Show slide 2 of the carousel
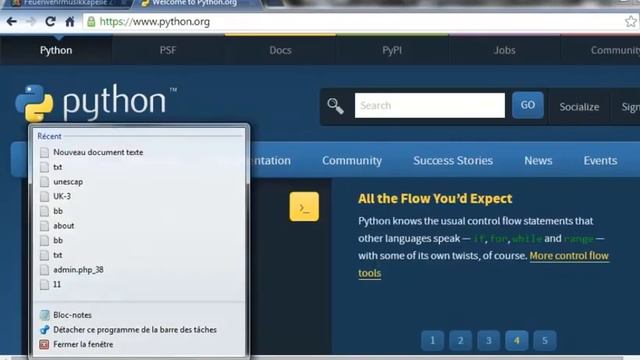 tap(460, 340)
